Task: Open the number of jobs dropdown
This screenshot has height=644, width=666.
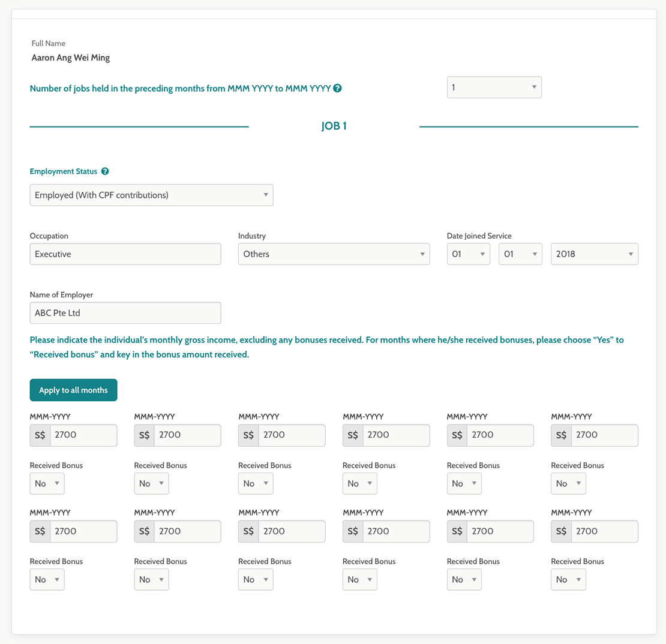Action: click(494, 87)
